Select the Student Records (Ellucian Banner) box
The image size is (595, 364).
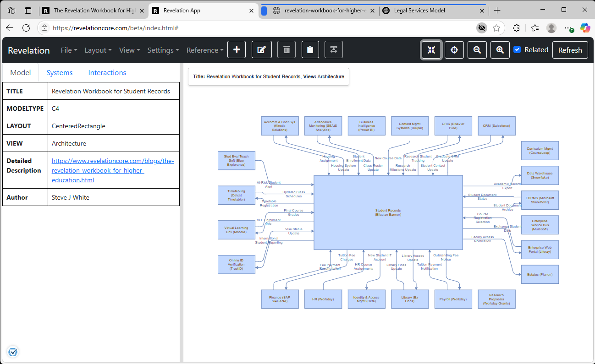point(388,212)
